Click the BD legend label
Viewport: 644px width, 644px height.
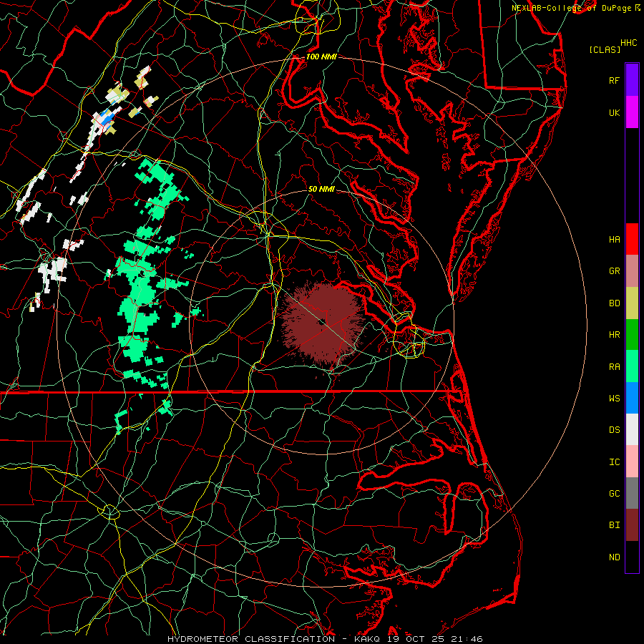click(x=614, y=303)
